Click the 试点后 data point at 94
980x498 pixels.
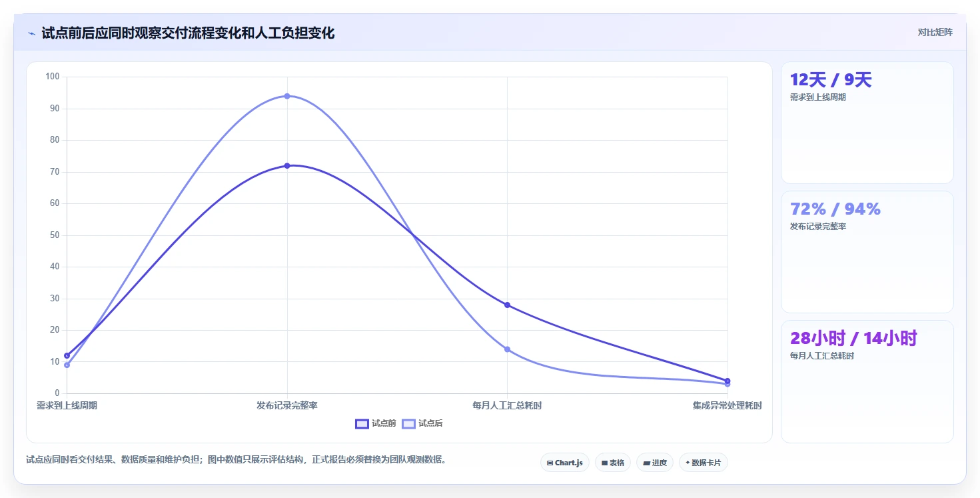coord(287,96)
